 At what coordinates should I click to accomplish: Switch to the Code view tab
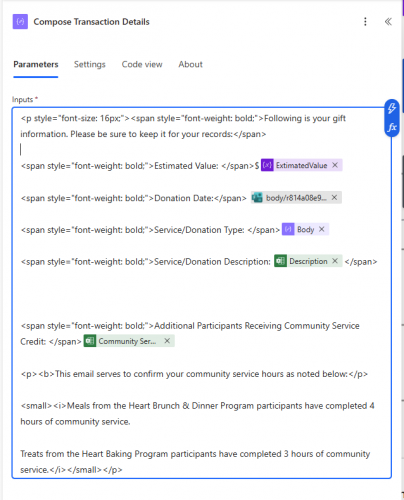point(142,64)
